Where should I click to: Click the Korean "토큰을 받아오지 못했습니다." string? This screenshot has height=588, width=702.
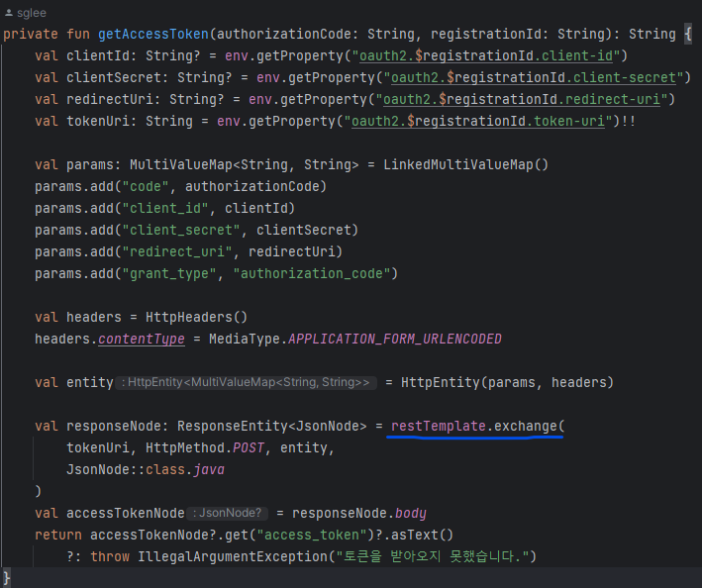pos(433,556)
